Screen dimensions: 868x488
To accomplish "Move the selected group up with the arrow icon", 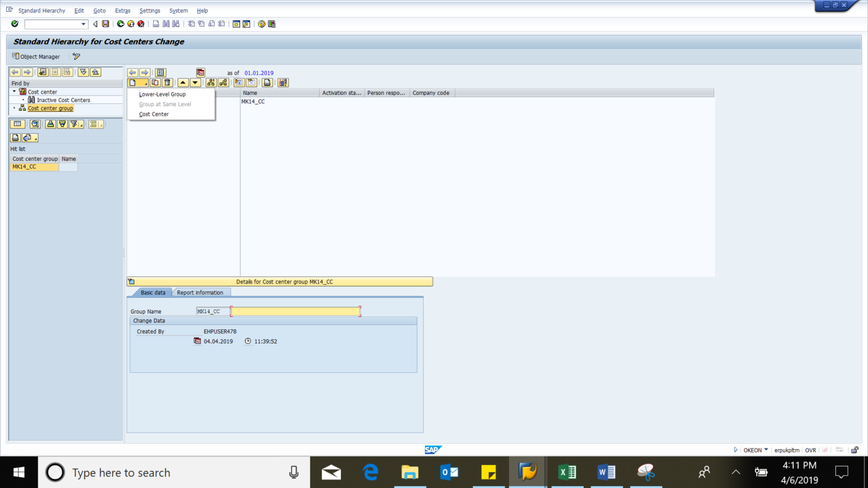I will tap(182, 82).
